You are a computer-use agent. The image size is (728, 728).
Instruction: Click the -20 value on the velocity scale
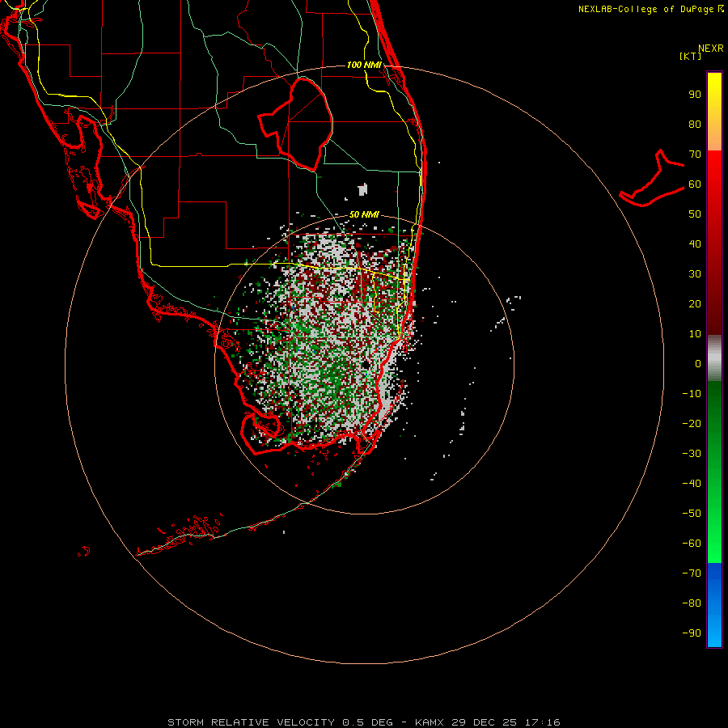pyautogui.click(x=692, y=424)
